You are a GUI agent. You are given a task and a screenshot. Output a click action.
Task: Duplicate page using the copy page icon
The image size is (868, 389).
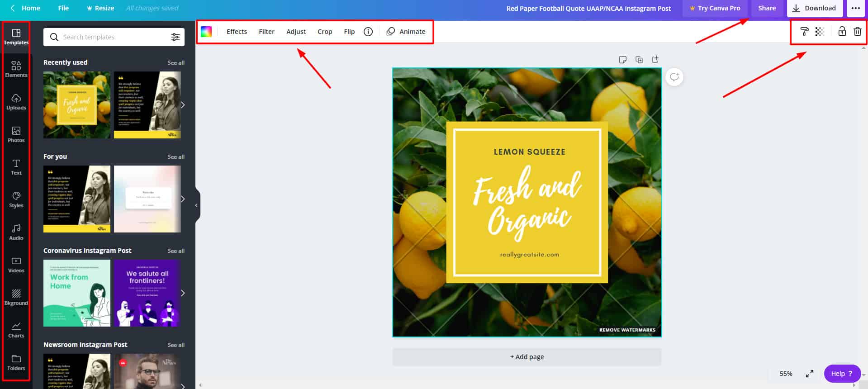pos(639,60)
